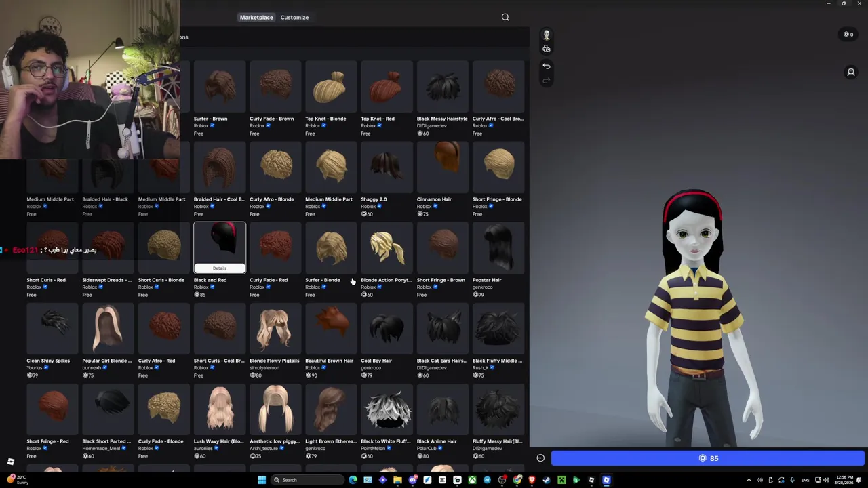Select the Short Curls - Red hair
This screenshot has height=488, width=868.
[x=53, y=260]
